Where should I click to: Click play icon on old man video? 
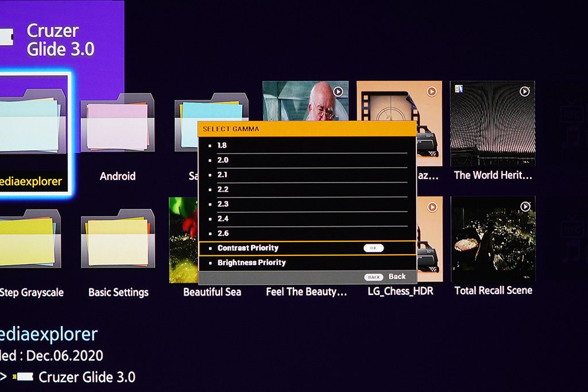[338, 92]
